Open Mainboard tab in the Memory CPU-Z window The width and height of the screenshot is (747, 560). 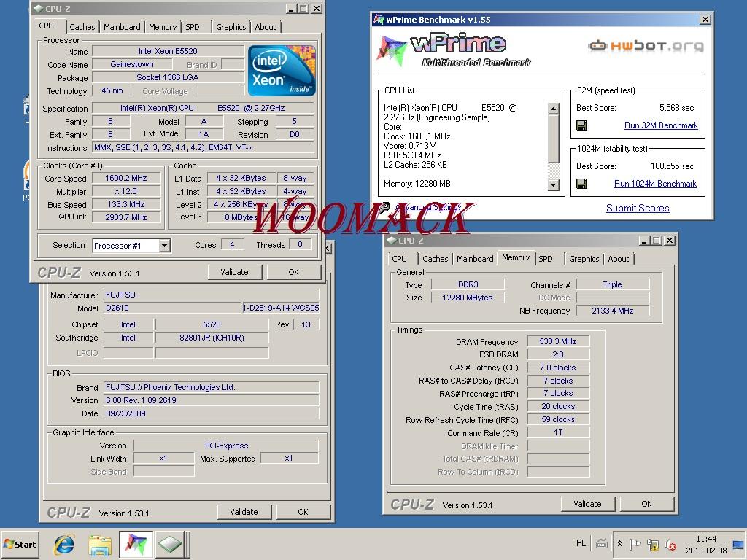tap(475, 259)
